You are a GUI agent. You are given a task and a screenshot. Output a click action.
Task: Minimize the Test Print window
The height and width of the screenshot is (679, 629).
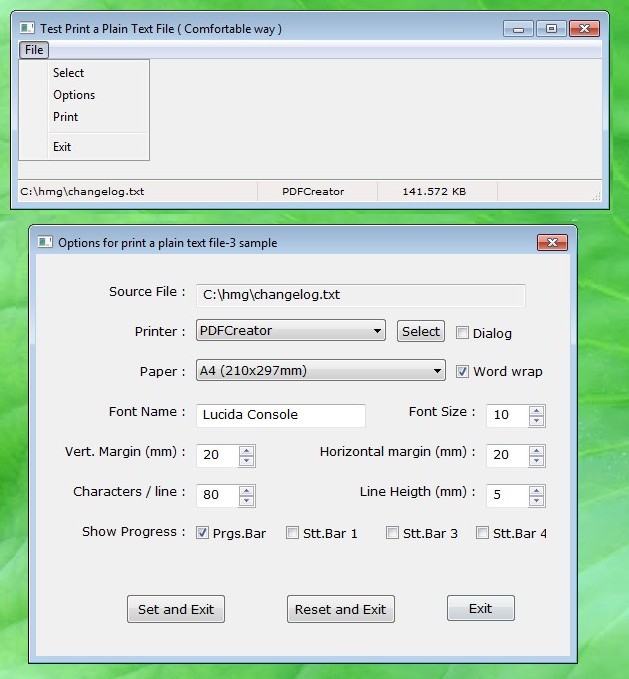[x=518, y=29]
